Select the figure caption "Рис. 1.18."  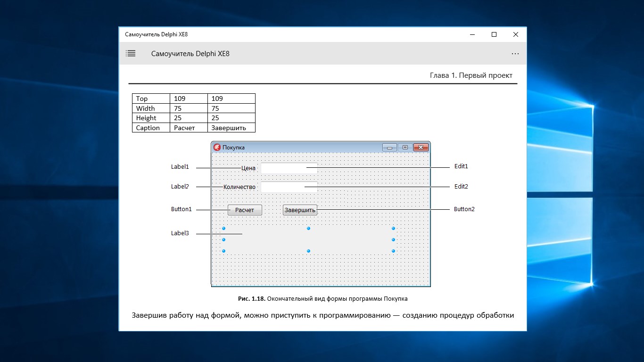(x=252, y=299)
